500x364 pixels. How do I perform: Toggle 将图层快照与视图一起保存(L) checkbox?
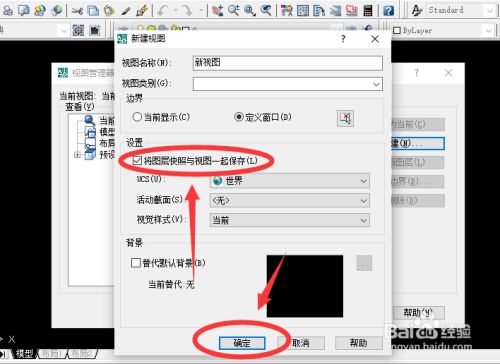(137, 161)
